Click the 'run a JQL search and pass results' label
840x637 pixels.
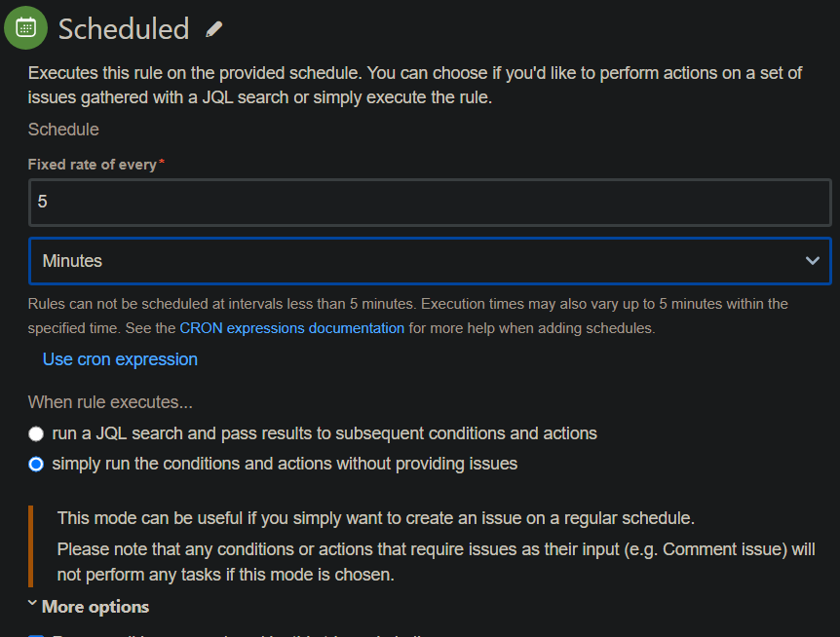click(325, 433)
